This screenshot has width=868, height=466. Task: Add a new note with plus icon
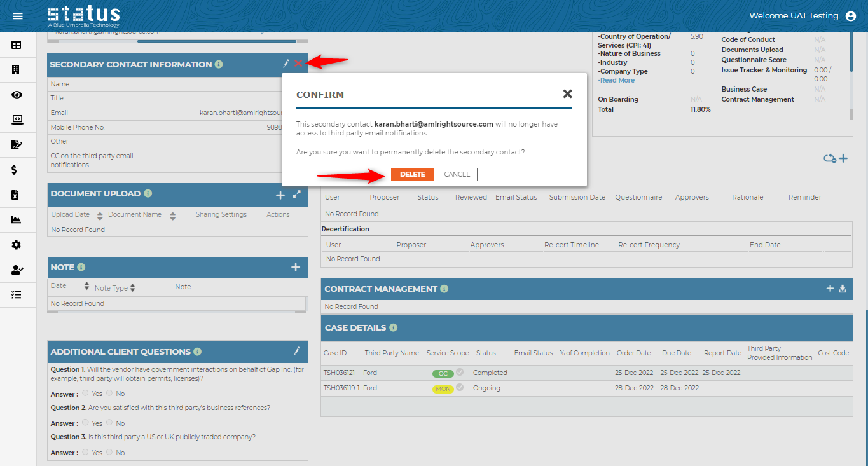tap(296, 267)
